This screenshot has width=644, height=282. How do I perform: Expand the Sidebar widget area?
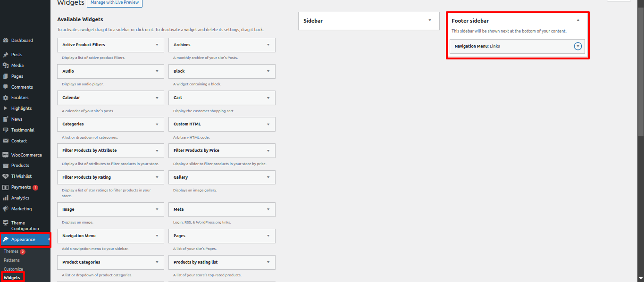tap(429, 21)
